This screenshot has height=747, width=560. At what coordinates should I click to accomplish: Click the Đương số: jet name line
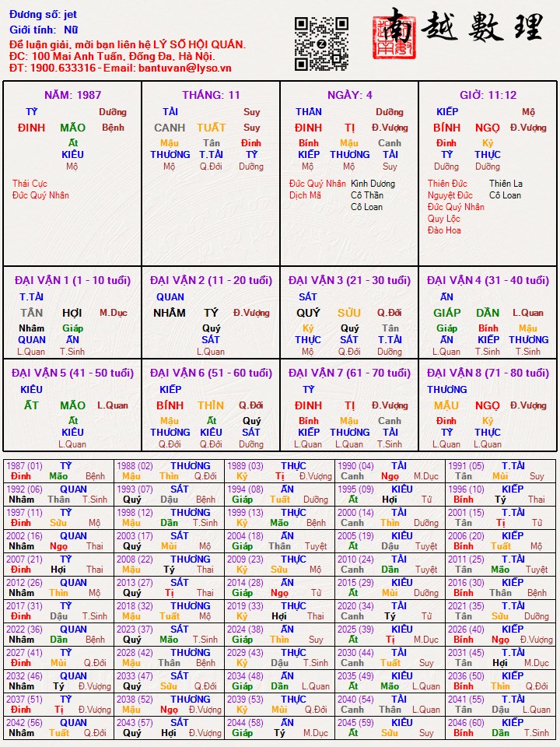tap(43, 15)
